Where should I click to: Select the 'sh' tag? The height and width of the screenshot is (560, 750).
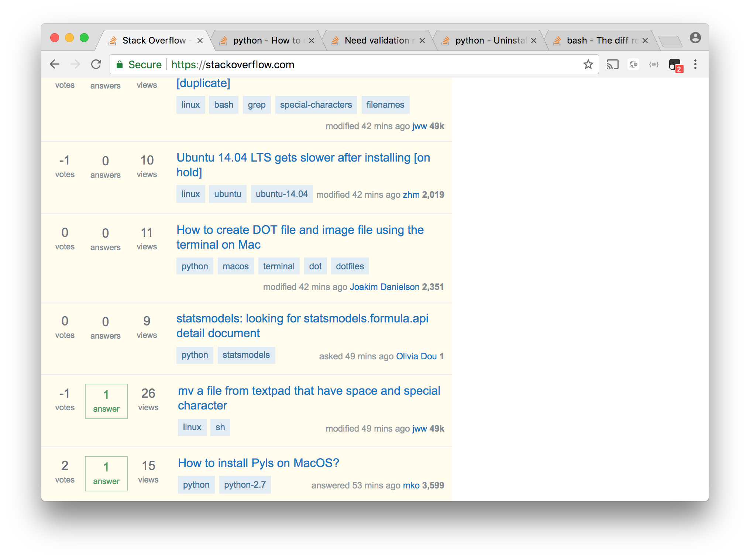pyautogui.click(x=220, y=427)
